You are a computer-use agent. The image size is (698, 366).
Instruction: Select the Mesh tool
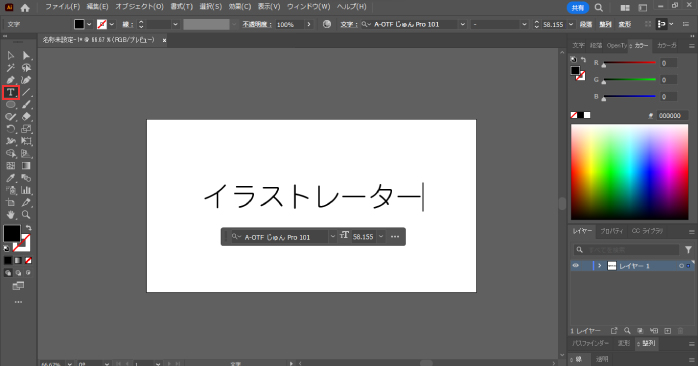(11, 166)
